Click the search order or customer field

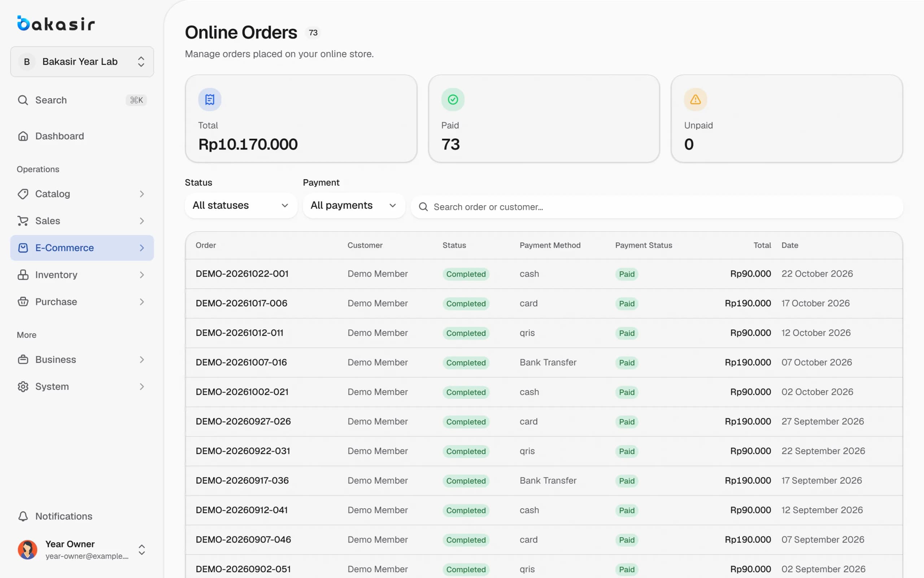(x=657, y=207)
